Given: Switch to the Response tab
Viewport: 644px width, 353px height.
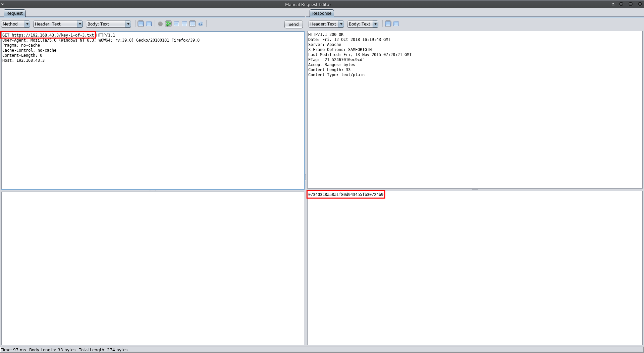Looking at the screenshot, I should coord(322,13).
